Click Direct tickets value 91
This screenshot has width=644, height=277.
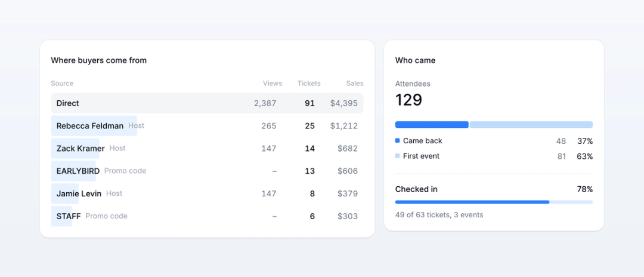(x=309, y=103)
